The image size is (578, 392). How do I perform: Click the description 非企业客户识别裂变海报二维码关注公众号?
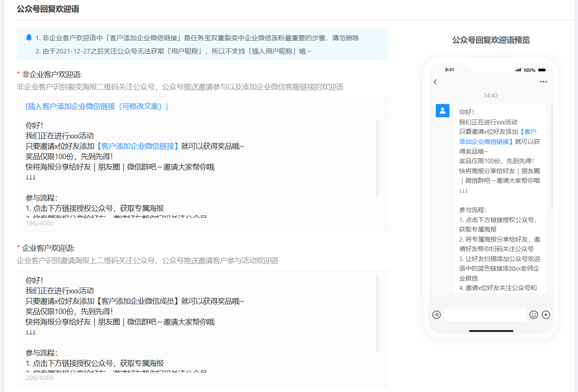tap(180, 87)
